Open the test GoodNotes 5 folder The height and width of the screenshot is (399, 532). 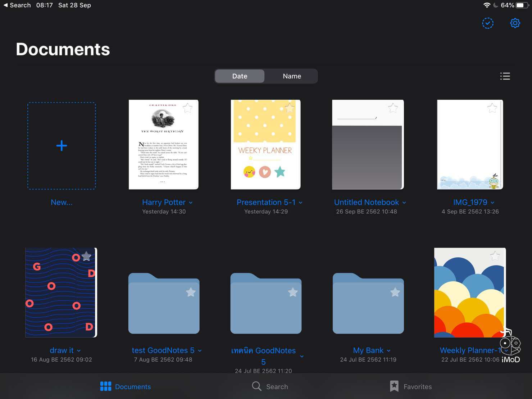(164, 304)
